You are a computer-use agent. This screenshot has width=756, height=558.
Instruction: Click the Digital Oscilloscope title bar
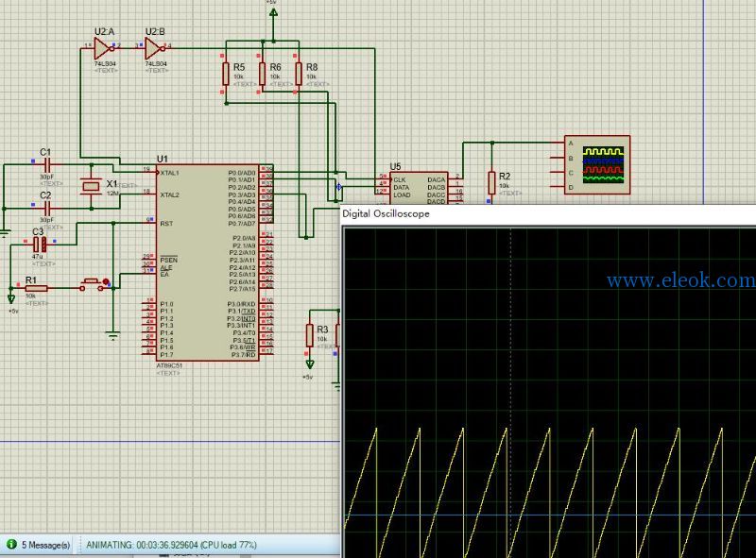tap(549, 214)
